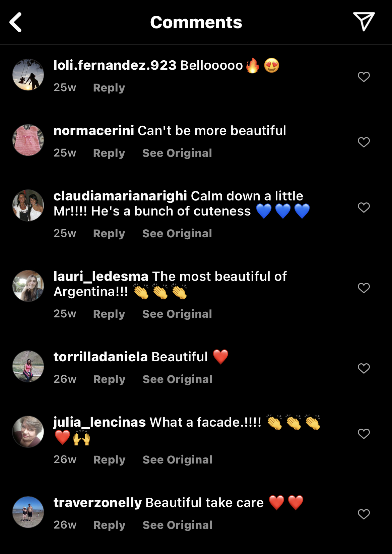Viewport: 392px width, 554px height.
Task: See Original of julia_lencinas's comment
Action: [x=178, y=460]
